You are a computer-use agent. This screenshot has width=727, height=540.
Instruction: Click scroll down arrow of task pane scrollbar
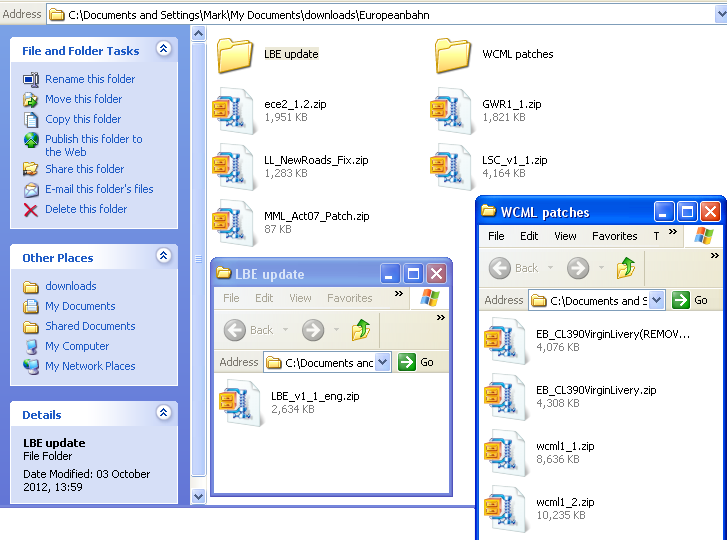click(x=198, y=496)
